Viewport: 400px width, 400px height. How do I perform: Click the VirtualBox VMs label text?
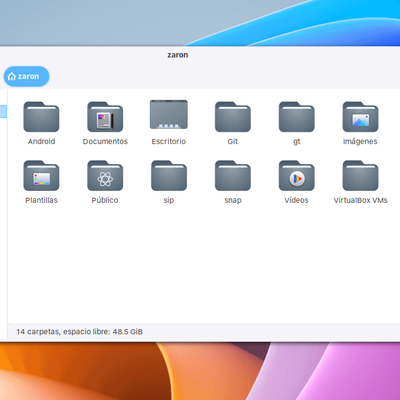pyautogui.click(x=360, y=200)
